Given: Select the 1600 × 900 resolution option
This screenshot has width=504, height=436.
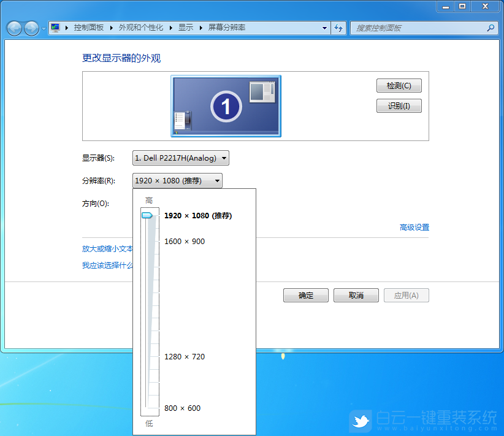Looking at the screenshot, I should tap(185, 241).
